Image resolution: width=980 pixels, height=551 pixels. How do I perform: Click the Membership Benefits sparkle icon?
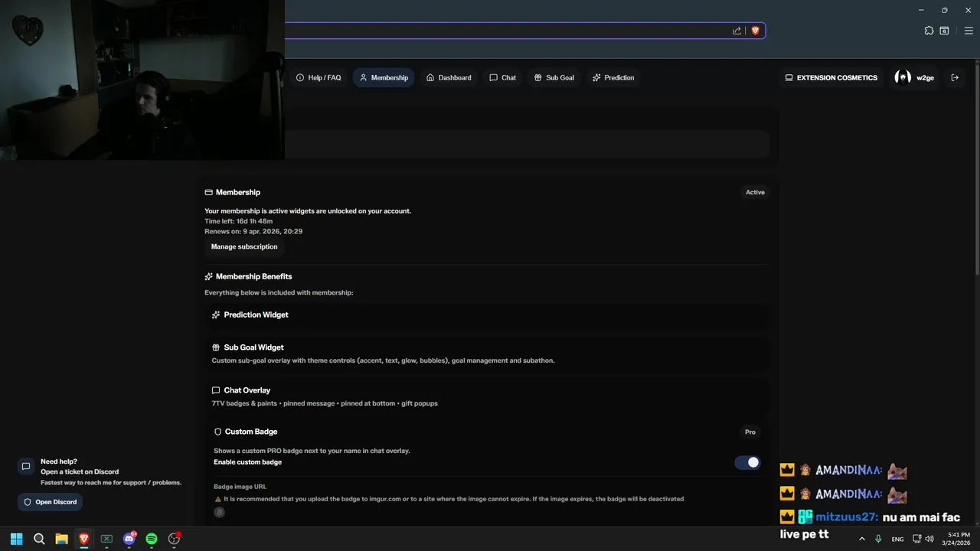pos(208,276)
